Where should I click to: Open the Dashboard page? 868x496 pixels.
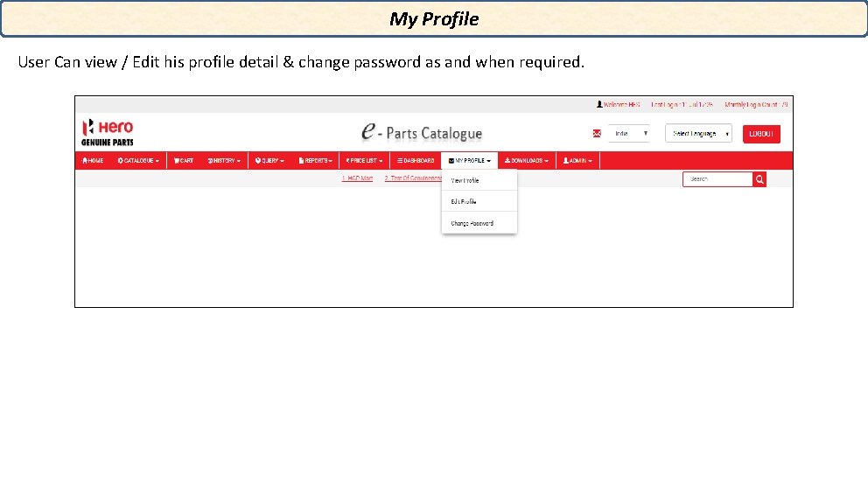point(416,161)
